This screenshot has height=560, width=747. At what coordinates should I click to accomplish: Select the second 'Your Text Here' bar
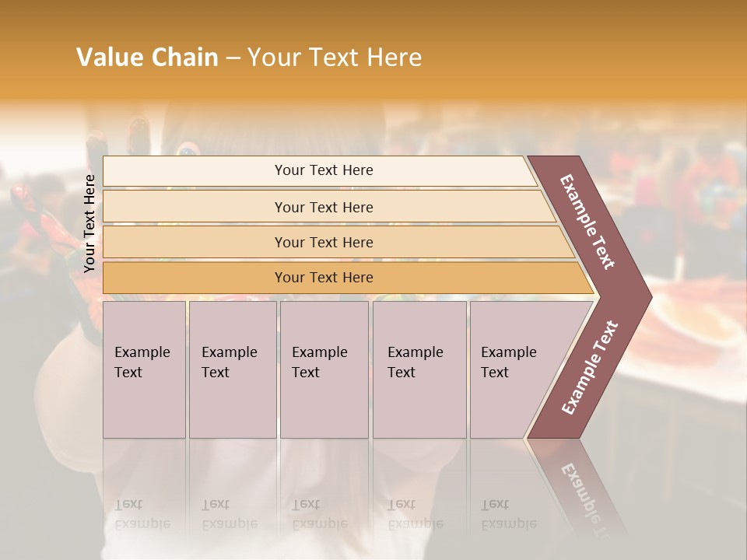coord(323,207)
